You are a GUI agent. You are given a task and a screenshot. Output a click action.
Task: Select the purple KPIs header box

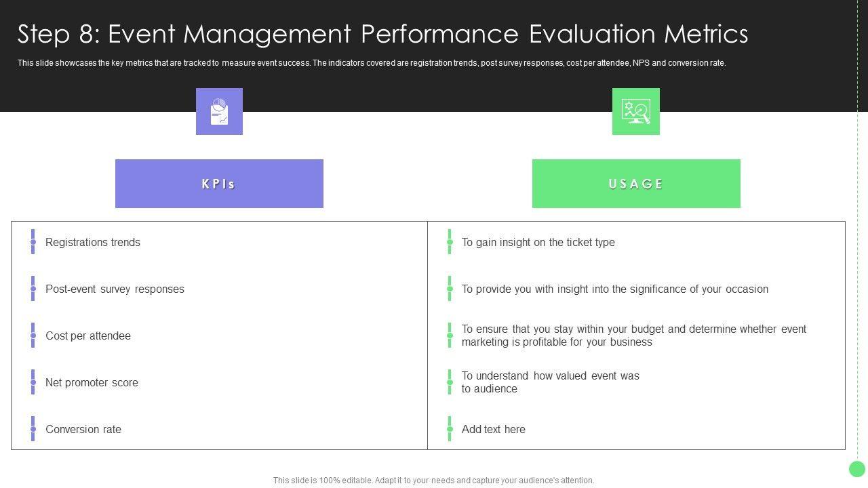[219, 184]
